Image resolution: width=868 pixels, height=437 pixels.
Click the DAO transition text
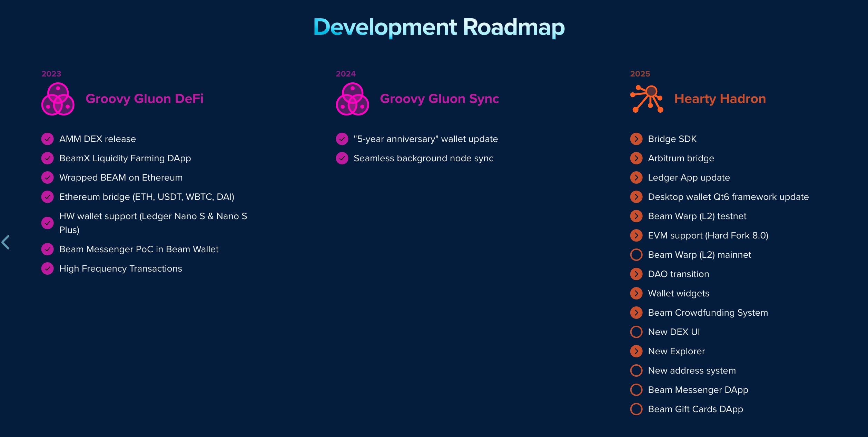pos(679,274)
